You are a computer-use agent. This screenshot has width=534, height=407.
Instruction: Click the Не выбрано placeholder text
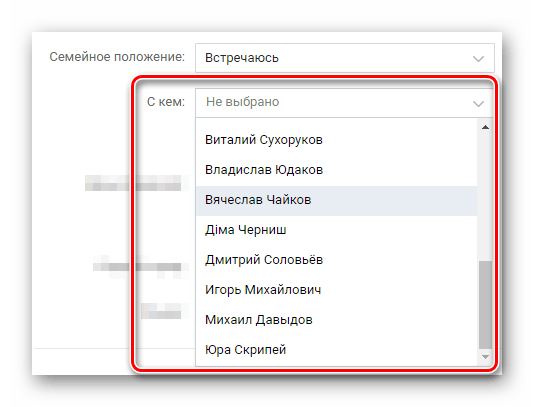pyautogui.click(x=242, y=102)
